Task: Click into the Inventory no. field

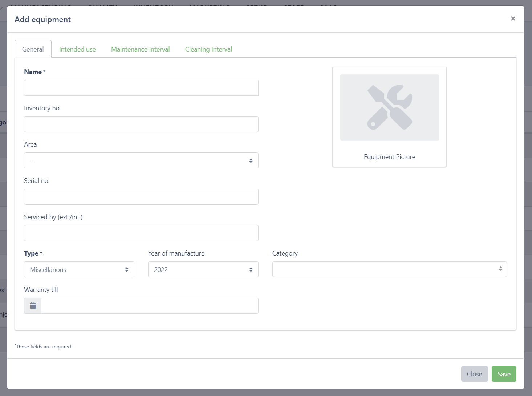Action: tap(141, 124)
